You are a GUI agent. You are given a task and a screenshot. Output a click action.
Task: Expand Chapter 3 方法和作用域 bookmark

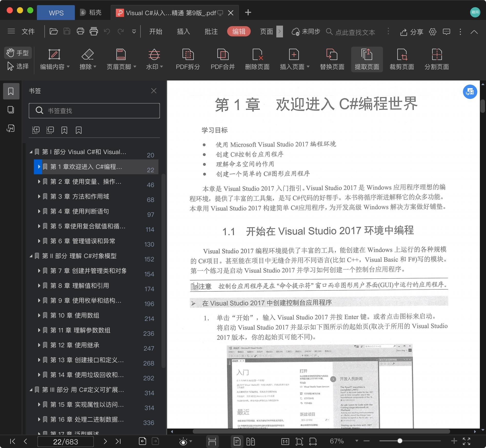[39, 196]
